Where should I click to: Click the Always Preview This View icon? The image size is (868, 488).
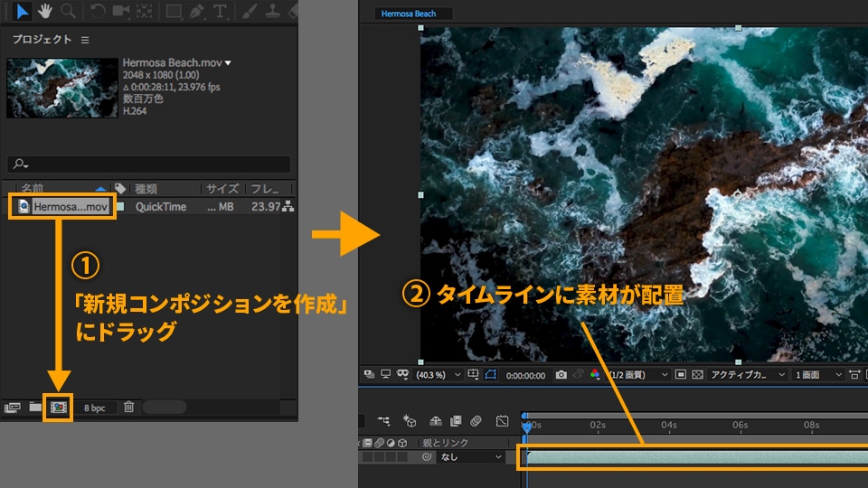click(369, 374)
